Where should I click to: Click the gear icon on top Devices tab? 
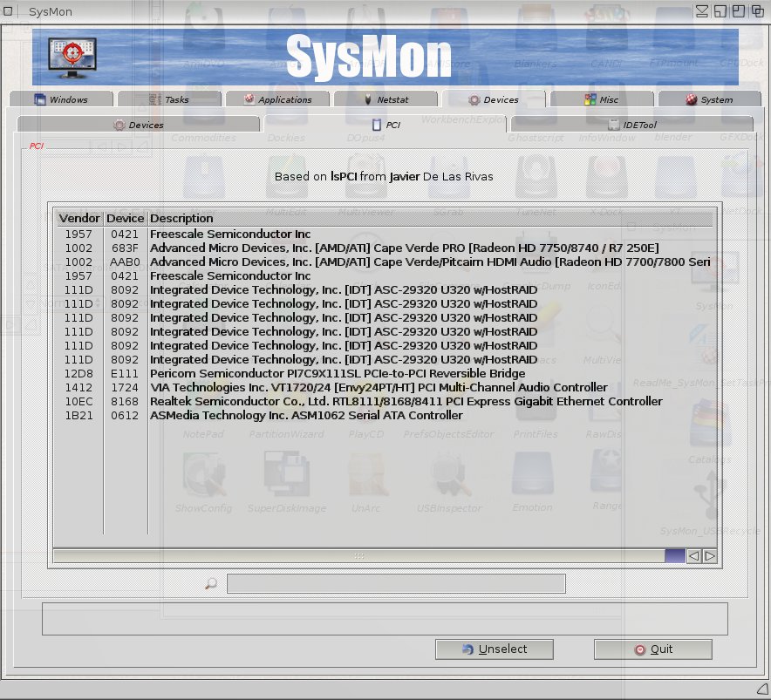(x=474, y=99)
